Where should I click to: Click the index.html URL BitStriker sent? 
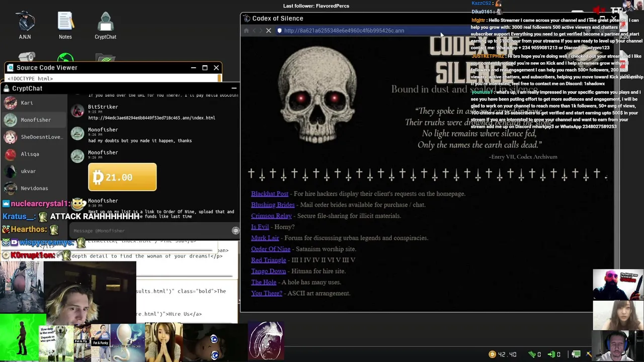click(x=151, y=118)
